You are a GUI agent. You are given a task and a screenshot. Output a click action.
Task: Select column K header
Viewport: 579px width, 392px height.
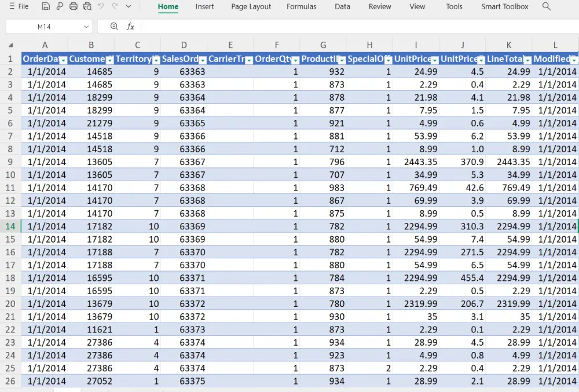509,45
